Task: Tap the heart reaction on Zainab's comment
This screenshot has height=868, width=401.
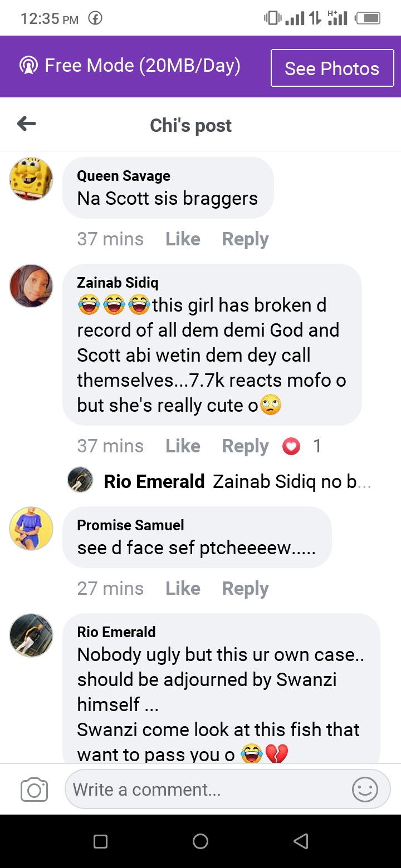Action: [291, 446]
